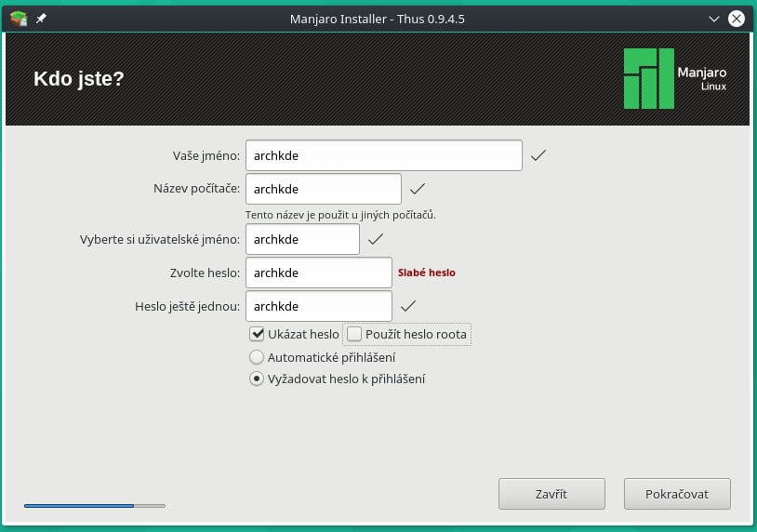
Task: Focus the uživatelské jméno input field
Action: 302,239
